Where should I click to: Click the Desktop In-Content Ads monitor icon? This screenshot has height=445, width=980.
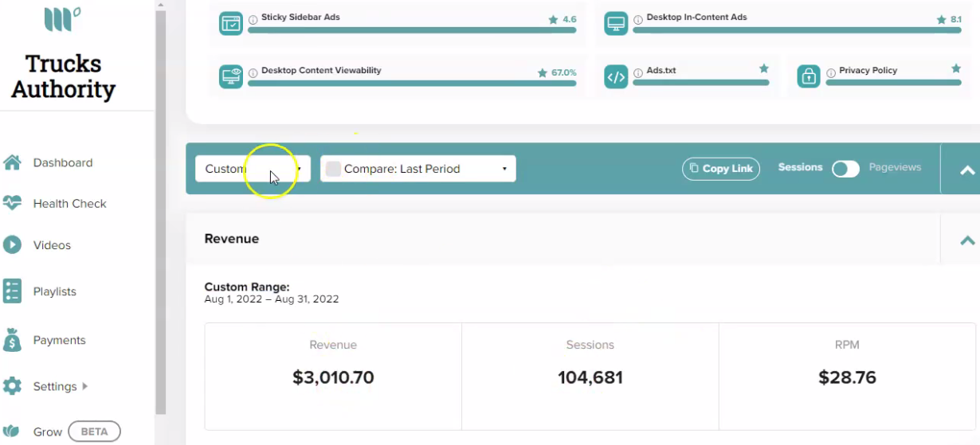coord(617,24)
